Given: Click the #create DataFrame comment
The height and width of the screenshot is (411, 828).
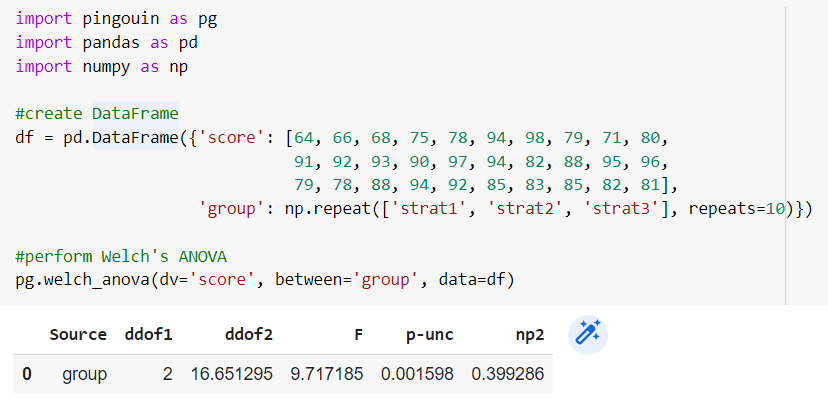Looking at the screenshot, I should [97, 114].
